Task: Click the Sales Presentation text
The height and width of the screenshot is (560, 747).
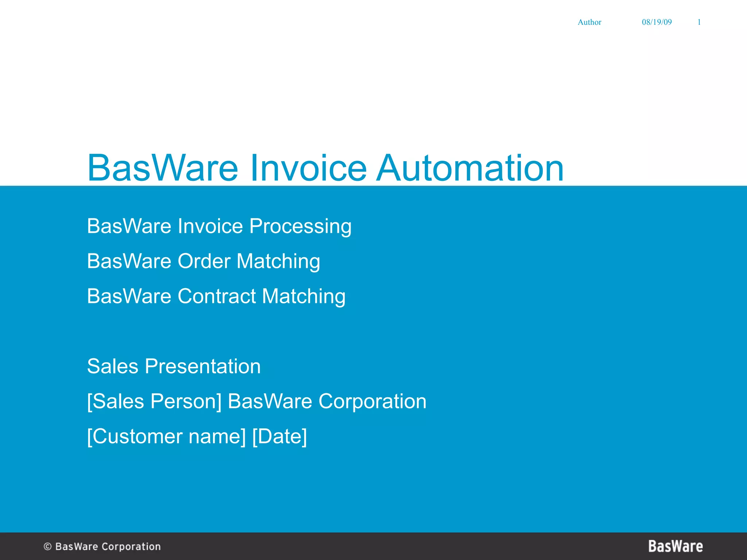Action: click(174, 366)
